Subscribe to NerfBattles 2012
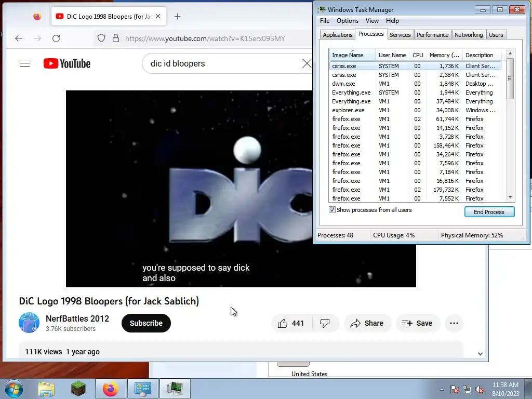 pyautogui.click(x=146, y=323)
